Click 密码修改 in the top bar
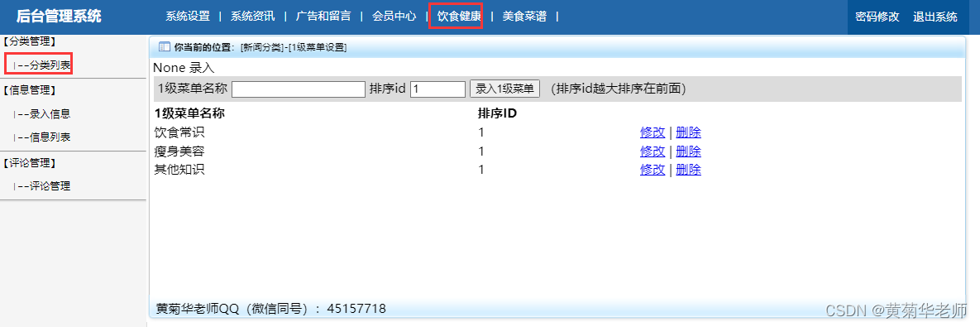Screen dimensions: 980x327 pos(877,17)
